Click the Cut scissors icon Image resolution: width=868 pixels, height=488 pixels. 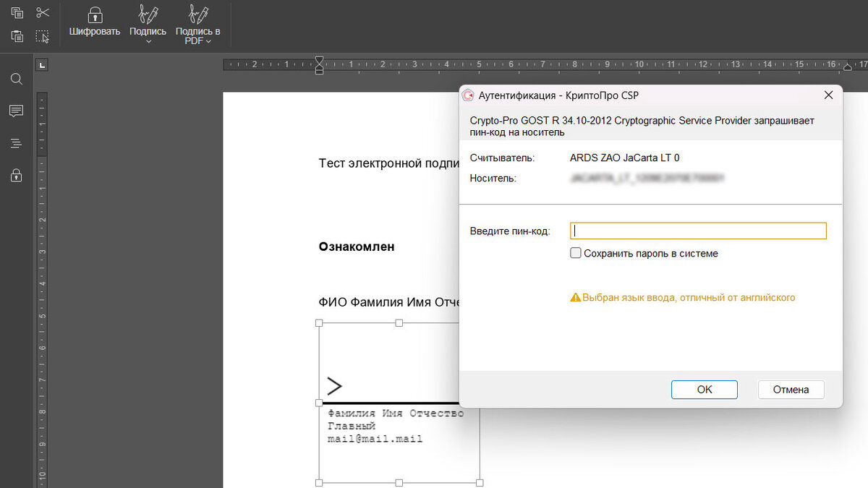pyautogui.click(x=43, y=13)
